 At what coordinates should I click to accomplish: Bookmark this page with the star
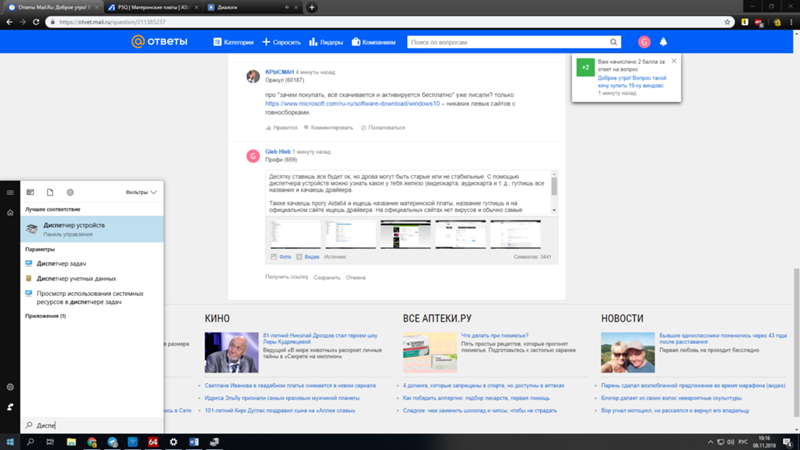[727, 22]
